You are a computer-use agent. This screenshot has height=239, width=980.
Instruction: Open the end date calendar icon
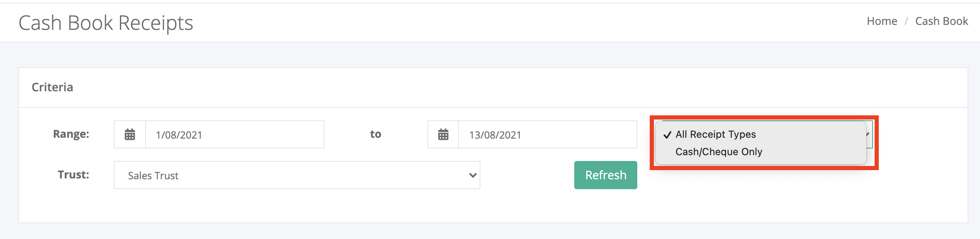pyautogui.click(x=443, y=134)
